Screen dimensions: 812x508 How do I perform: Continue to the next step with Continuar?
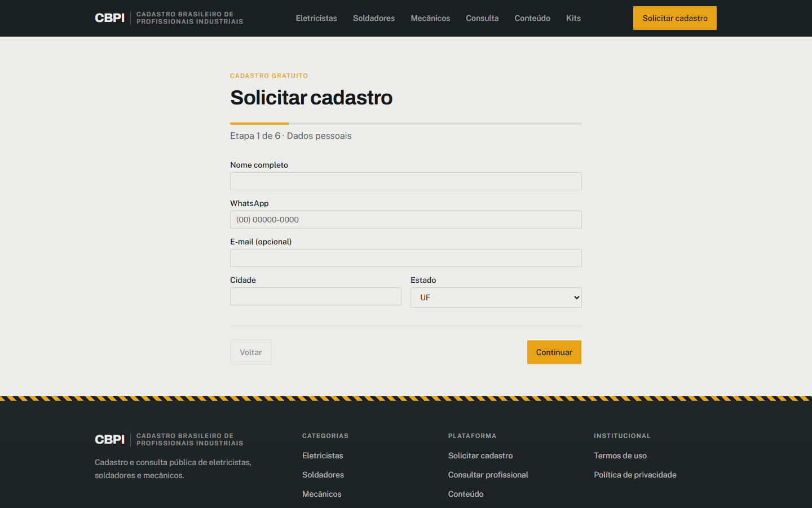point(554,352)
